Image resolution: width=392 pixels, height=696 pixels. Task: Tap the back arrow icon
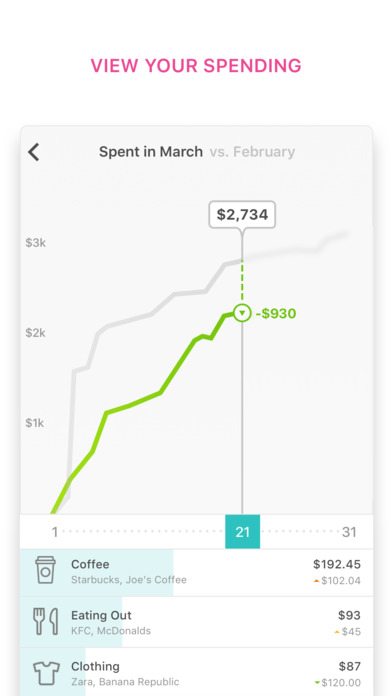pos(34,152)
